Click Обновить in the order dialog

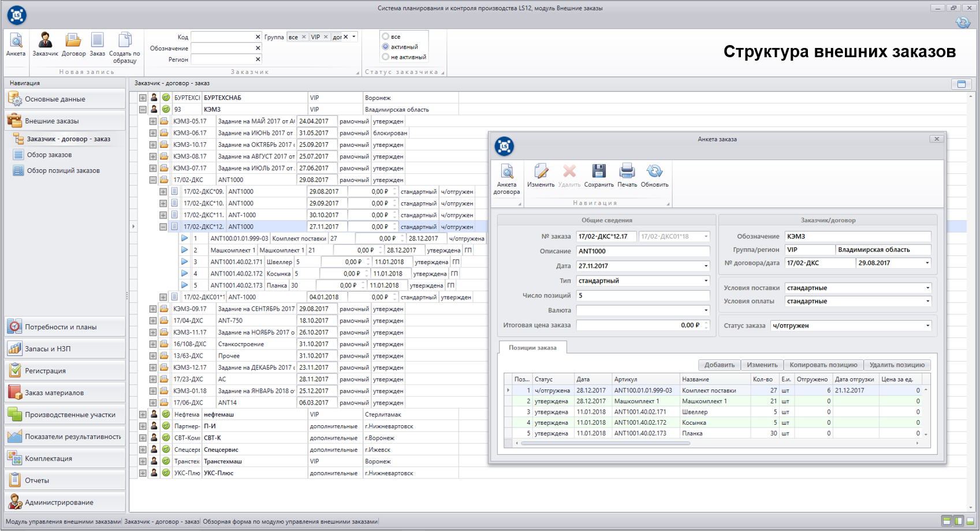654,176
